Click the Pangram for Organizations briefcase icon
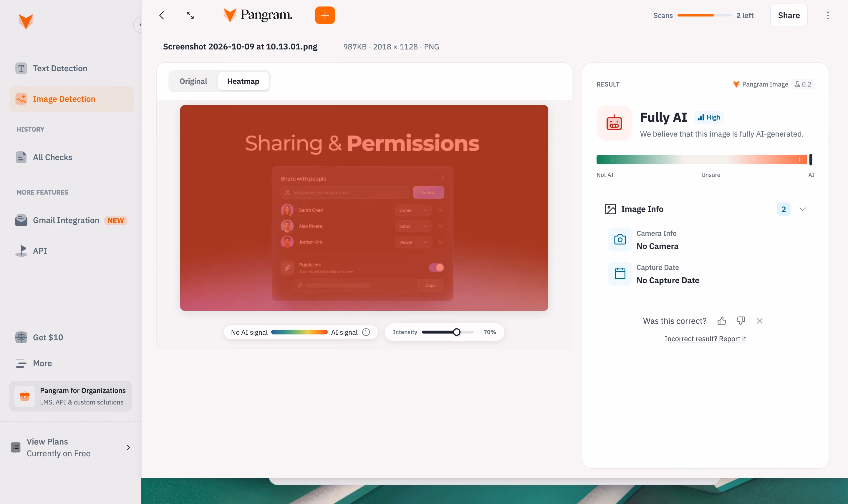This screenshot has height=504, width=848. click(x=24, y=396)
